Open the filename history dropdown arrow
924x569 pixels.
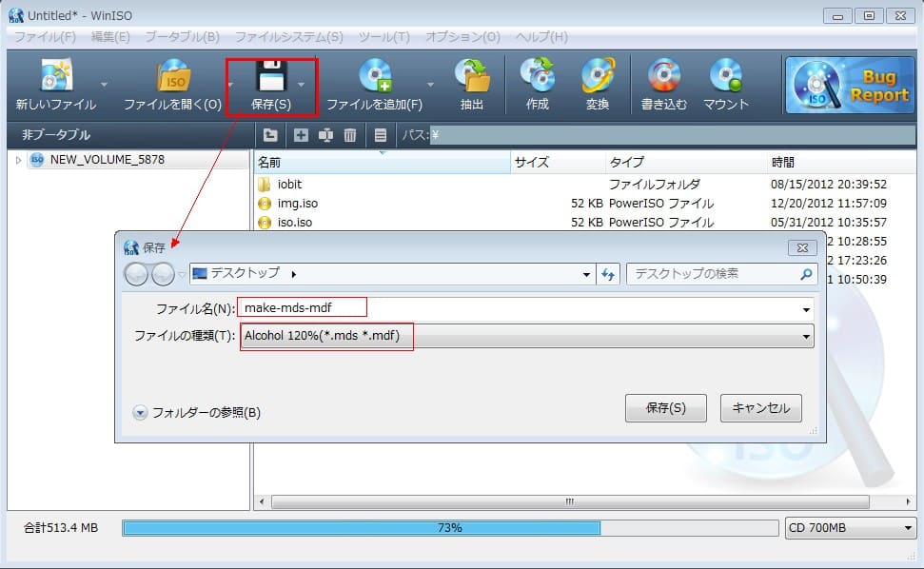click(807, 306)
